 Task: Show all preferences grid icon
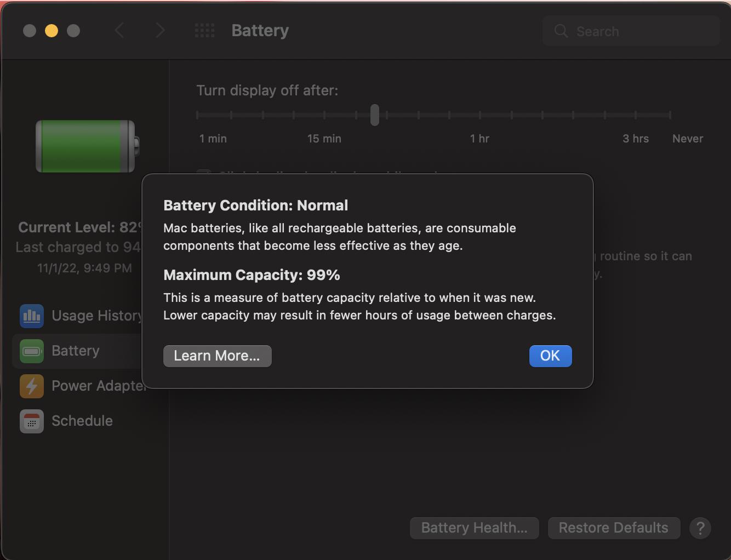(204, 31)
